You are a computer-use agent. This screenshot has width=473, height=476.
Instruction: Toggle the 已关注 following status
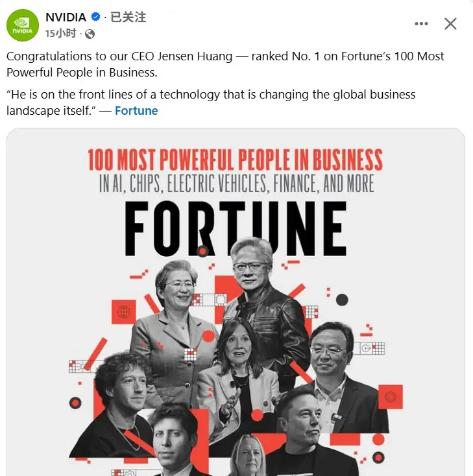[128, 17]
